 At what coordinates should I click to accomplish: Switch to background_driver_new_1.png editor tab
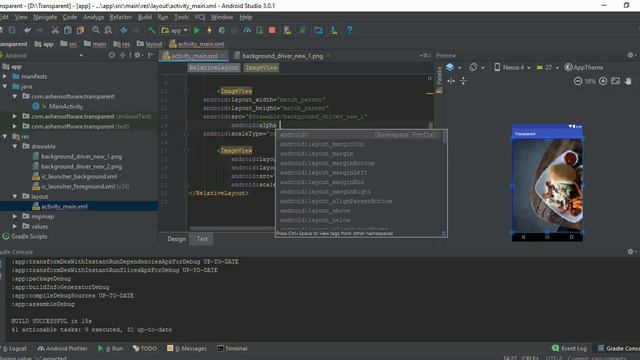pos(282,56)
